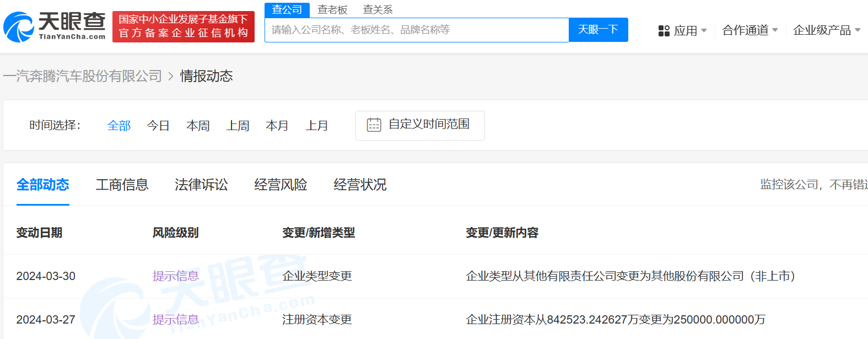Click the TianYanCha logo

(x=54, y=26)
